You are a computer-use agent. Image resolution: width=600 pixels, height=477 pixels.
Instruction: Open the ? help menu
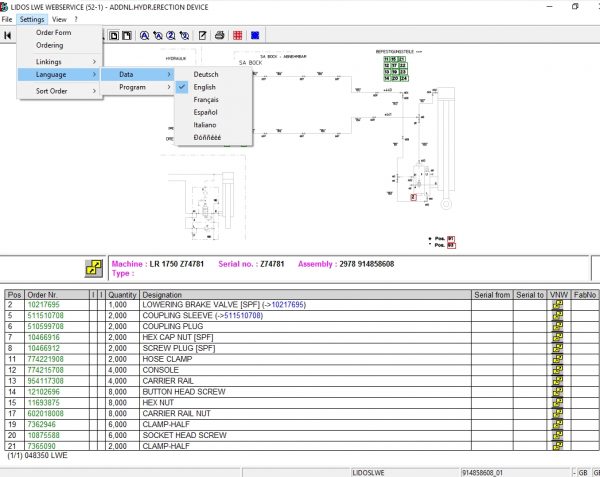[x=76, y=19]
